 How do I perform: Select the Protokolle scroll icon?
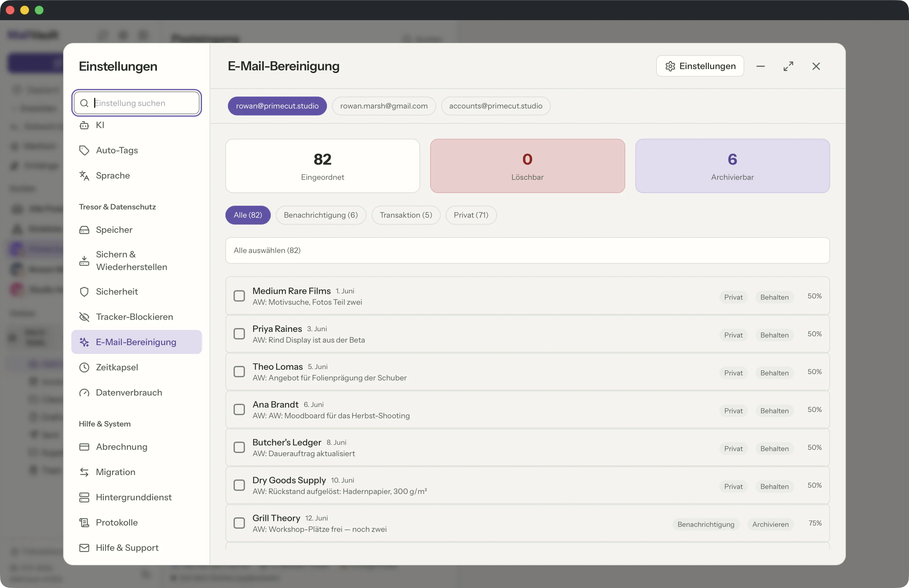click(84, 522)
